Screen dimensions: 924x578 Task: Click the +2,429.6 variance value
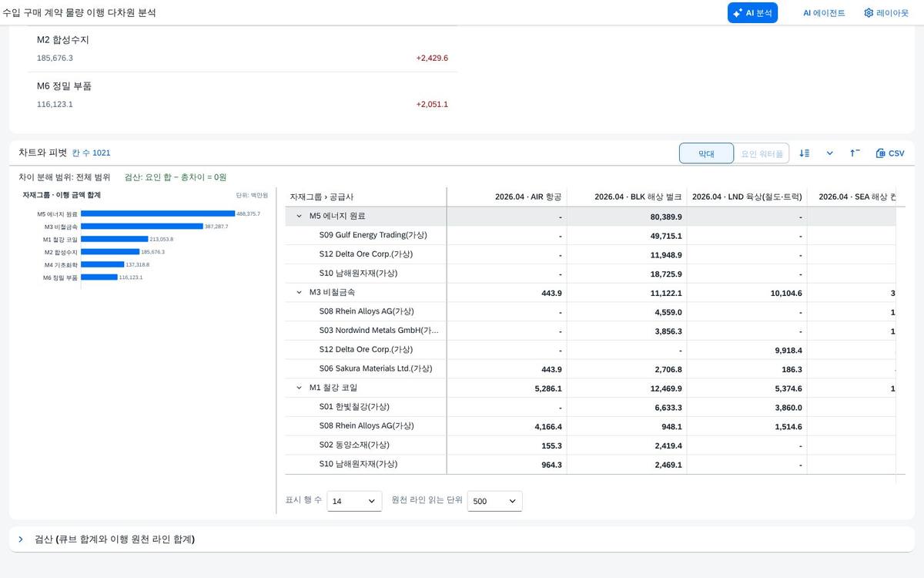click(432, 59)
